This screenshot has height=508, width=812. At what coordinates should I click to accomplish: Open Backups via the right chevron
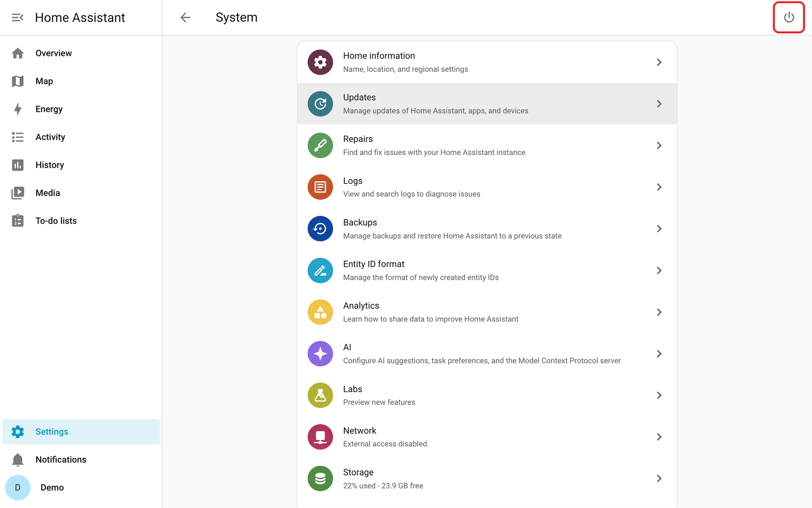click(x=659, y=229)
